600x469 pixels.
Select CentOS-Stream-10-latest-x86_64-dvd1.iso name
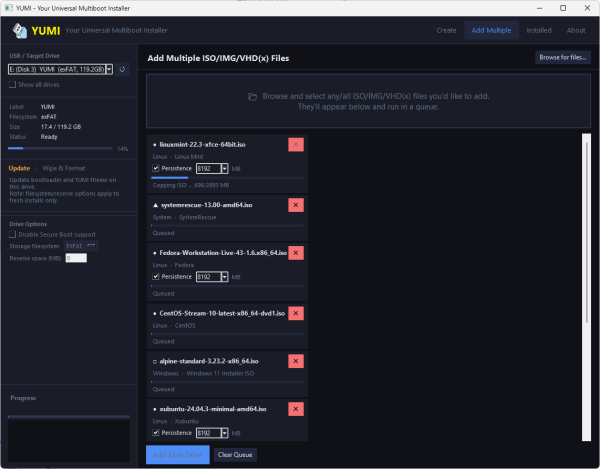point(222,313)
